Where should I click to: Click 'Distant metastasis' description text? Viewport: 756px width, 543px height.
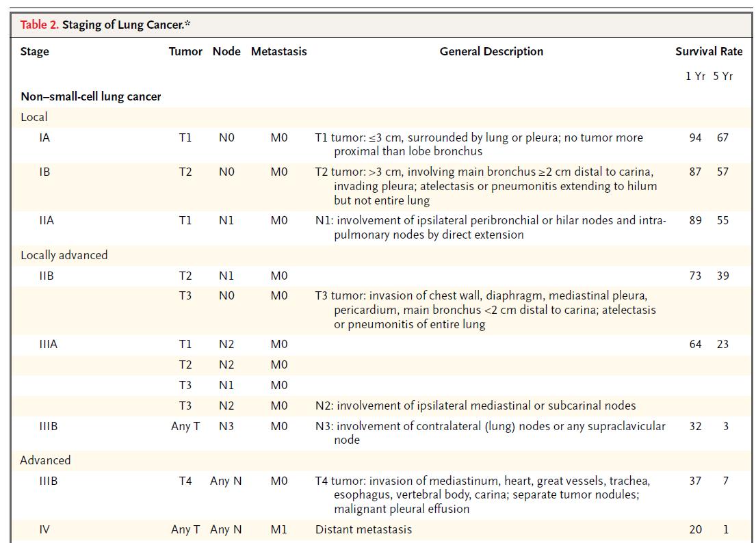(x=363, y=529)
